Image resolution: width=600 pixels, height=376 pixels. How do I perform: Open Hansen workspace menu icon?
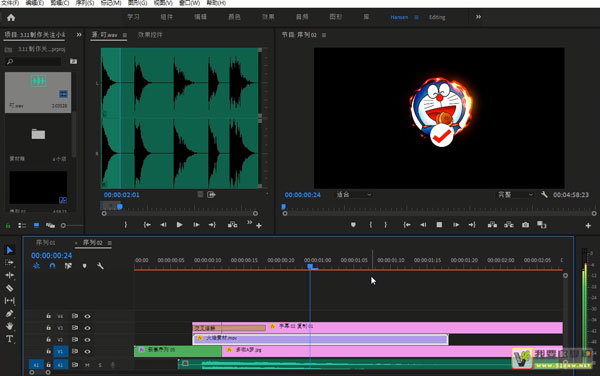click(x=416, y=17)
